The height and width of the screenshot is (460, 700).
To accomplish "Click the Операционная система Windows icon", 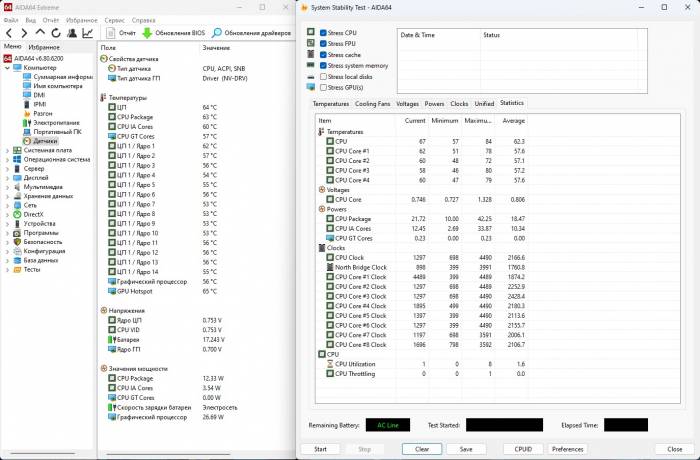I will [x=17, y=159].
